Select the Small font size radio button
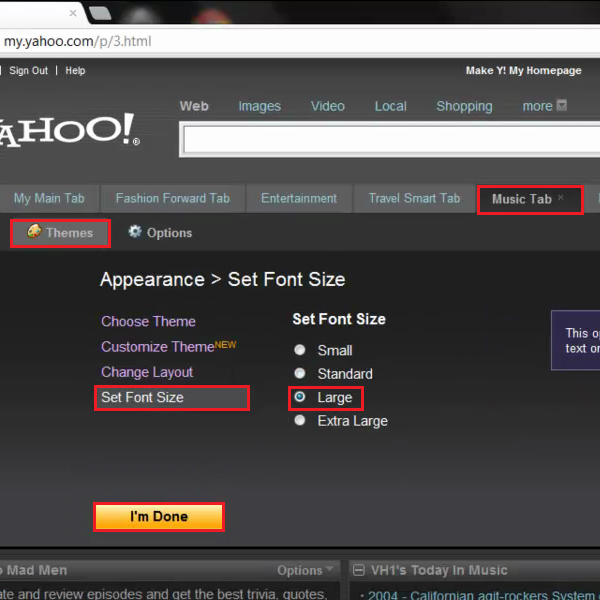 300,350
